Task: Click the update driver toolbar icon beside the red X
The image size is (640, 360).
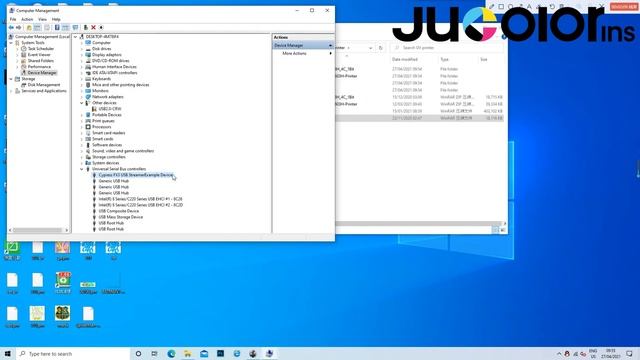Action: pyautogui.click(x=86, y=27)
